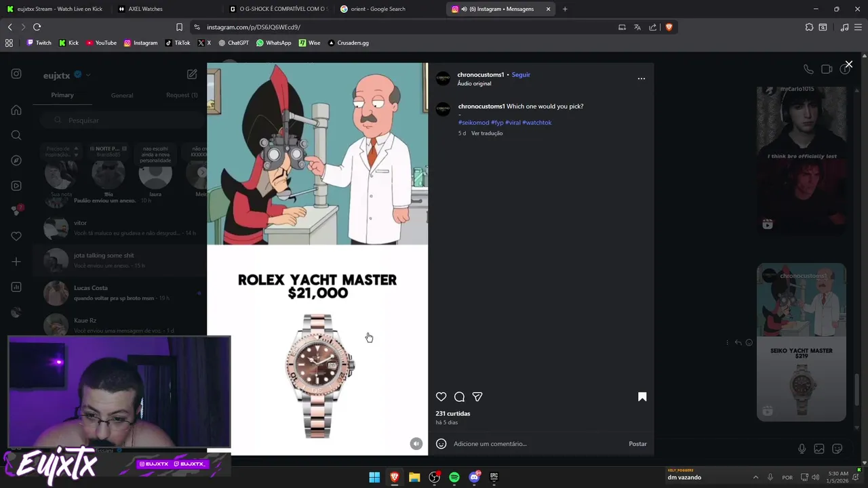Start a video call with camera icon
This screenshot has width=868, height=488.
tap(827, 69)
